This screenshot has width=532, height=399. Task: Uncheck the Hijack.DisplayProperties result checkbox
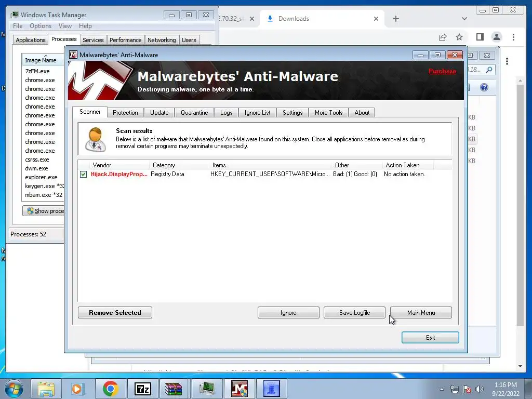(83, 174)
